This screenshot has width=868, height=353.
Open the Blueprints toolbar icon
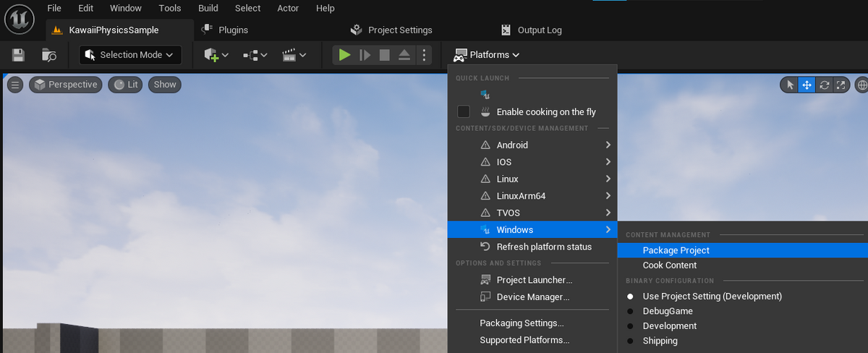coord(255,55)
